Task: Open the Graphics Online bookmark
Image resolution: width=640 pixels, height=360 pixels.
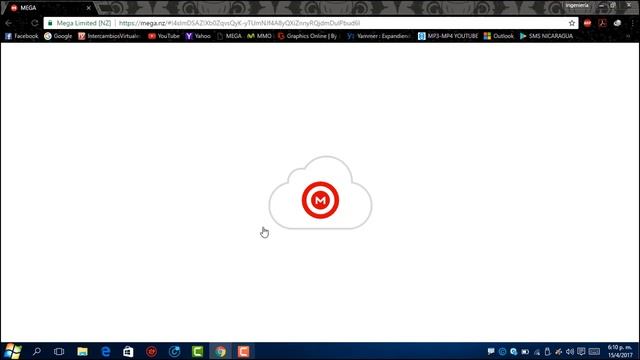Action: [308, 36]
